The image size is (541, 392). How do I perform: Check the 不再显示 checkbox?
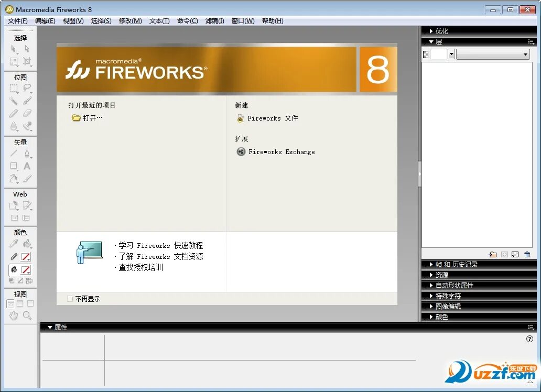pyautogui.click(x=70, y=298)
